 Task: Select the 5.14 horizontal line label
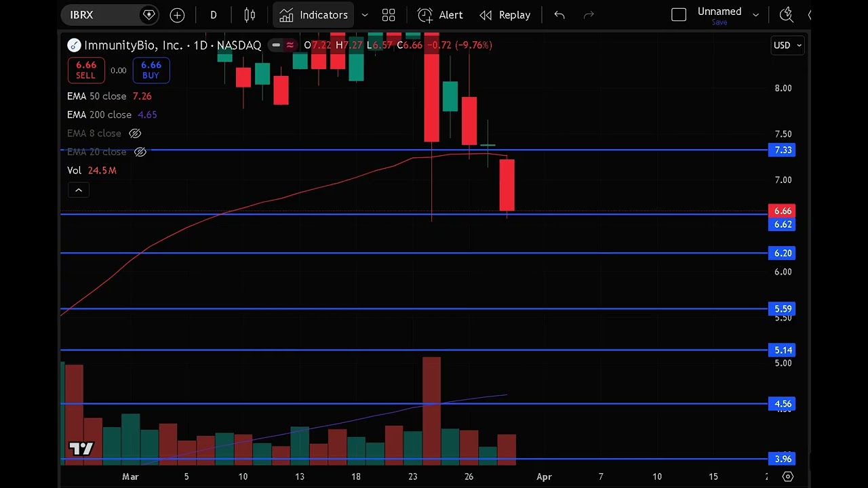[783, 350]
